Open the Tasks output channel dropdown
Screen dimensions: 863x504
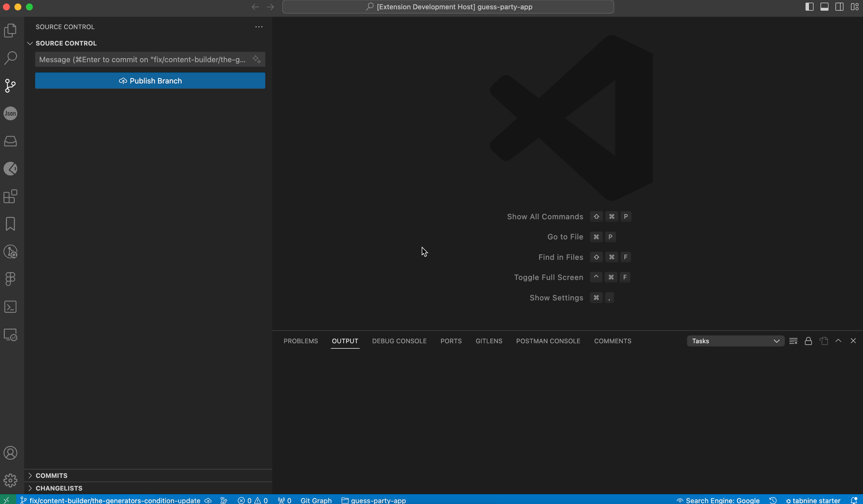tap(735, 341)
